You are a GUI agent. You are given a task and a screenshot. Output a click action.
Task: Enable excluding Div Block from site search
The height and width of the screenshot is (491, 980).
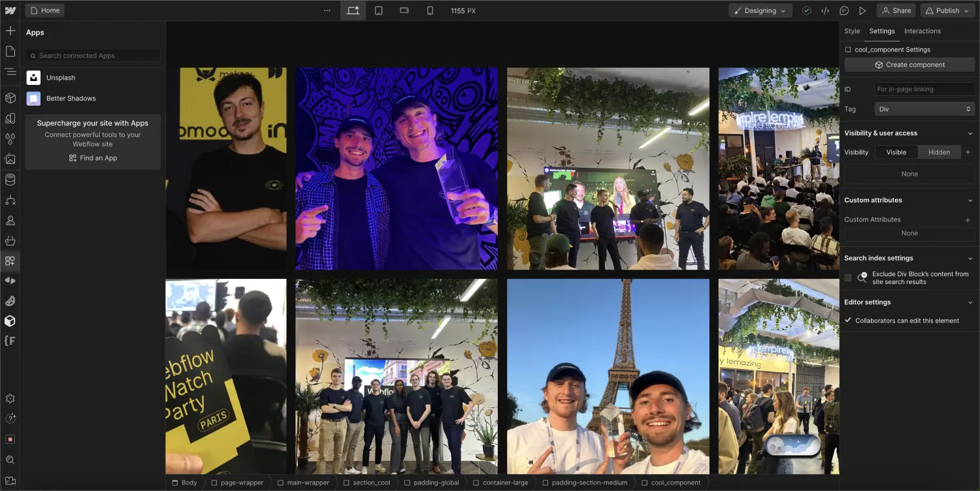pyautogui.click(x=847, y=277)
